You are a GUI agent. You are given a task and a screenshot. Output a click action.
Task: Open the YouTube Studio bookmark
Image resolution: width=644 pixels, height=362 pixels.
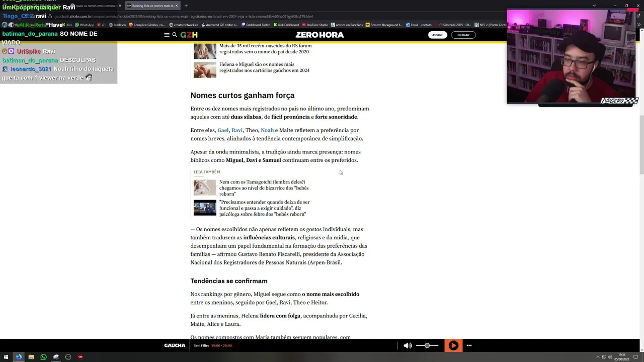[314, 25]
